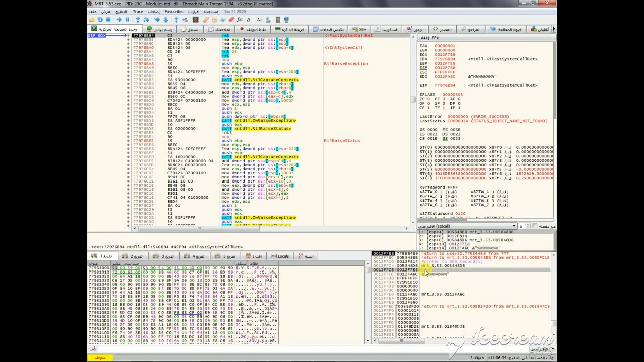
Task: Toggle the غير مقفلة (unlocked) checkbox
Action: point(534,226)
